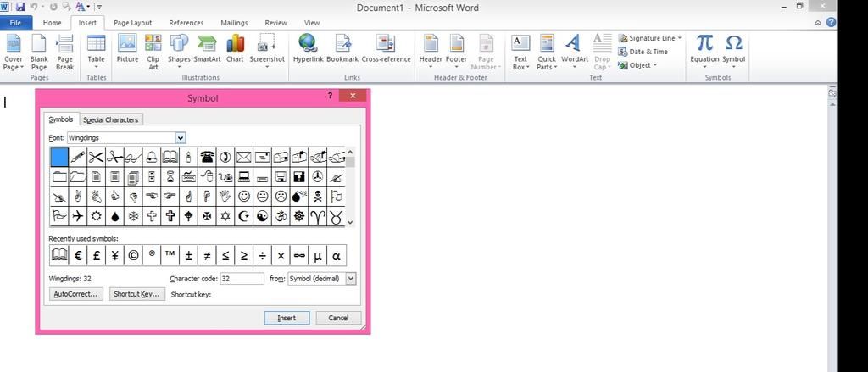This screenshot has width=868, height=372.
Task: Open Clip Art
Action: pos(153,52)
